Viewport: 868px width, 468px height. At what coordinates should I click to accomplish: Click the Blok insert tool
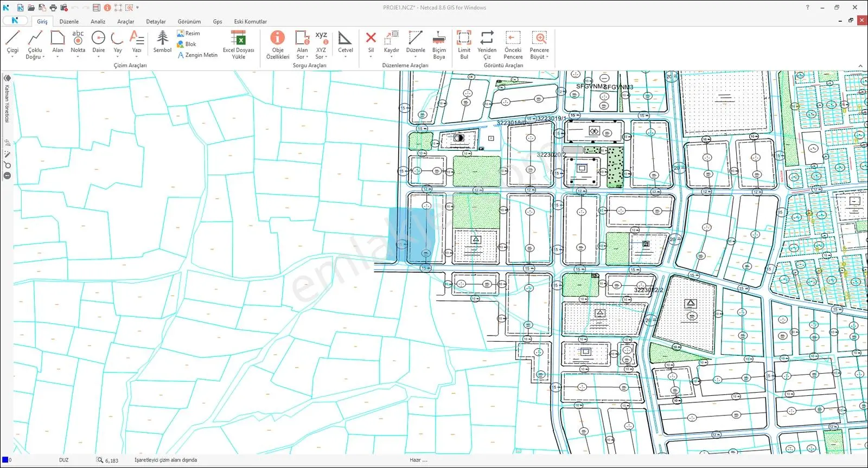point(187,44)
